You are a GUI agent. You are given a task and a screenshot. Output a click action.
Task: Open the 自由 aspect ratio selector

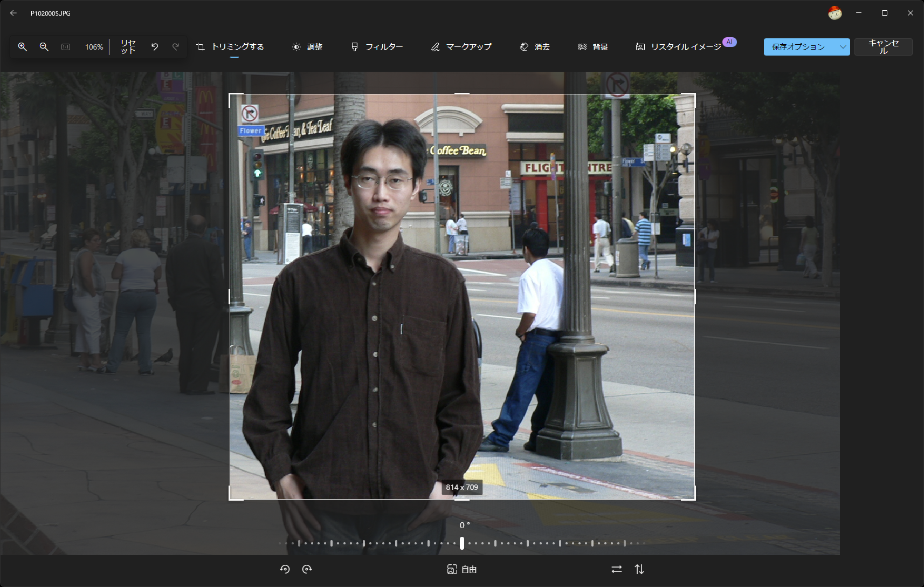click(x=462, y=569)
